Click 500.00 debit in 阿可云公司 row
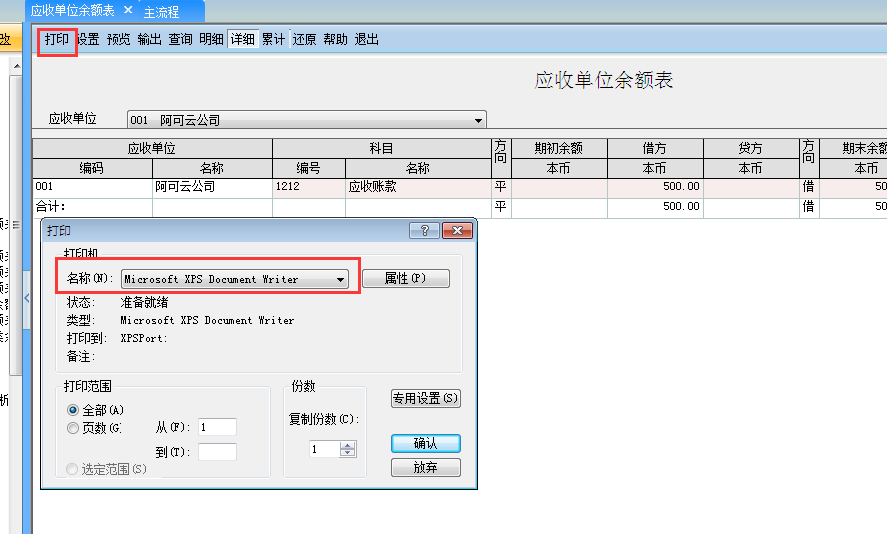This screenshot has width=887, height=534. coord(655,187)
